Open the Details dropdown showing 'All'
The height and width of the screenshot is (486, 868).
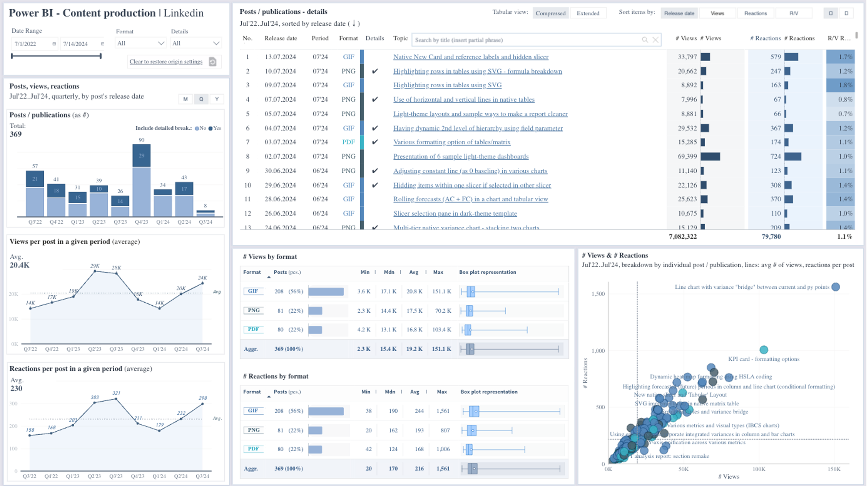point(195,43)
